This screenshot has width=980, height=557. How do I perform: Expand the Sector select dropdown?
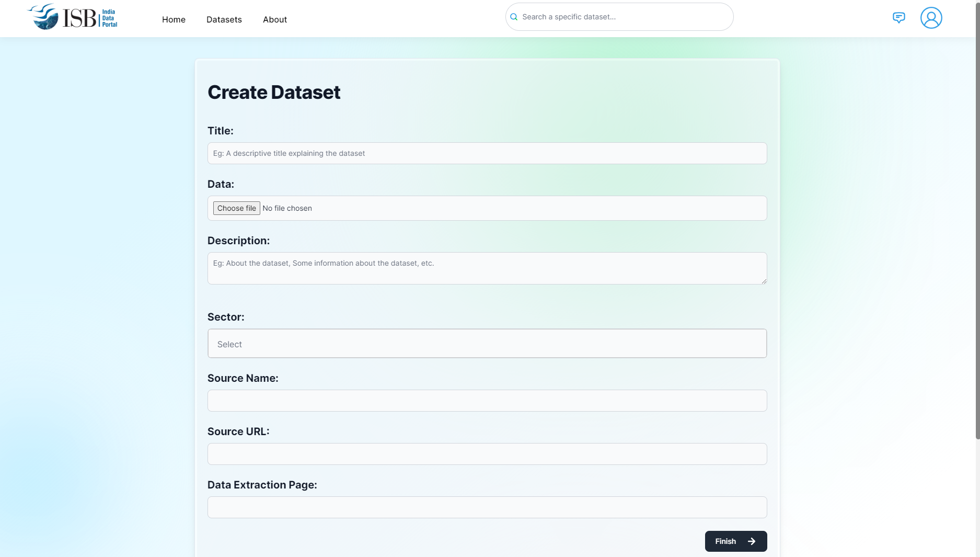[487, 344]
